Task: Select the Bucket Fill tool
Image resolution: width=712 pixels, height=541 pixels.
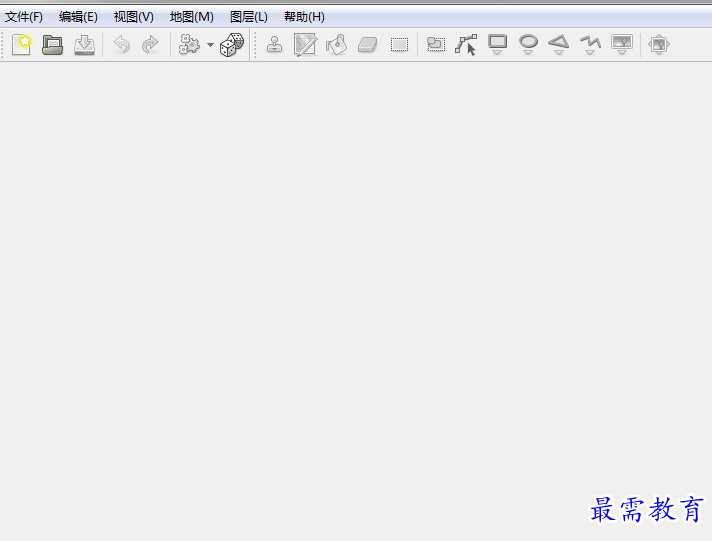Action: 336,45
